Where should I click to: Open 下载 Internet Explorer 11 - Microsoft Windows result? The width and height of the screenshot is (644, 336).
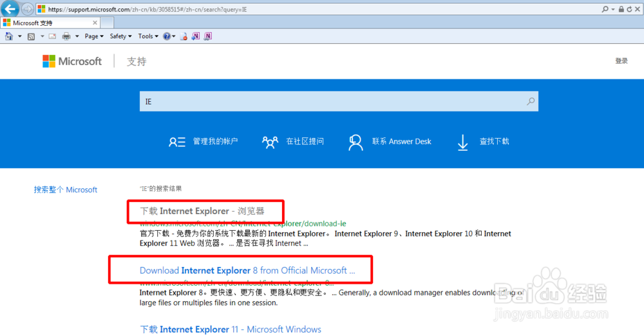pos(231,330)
